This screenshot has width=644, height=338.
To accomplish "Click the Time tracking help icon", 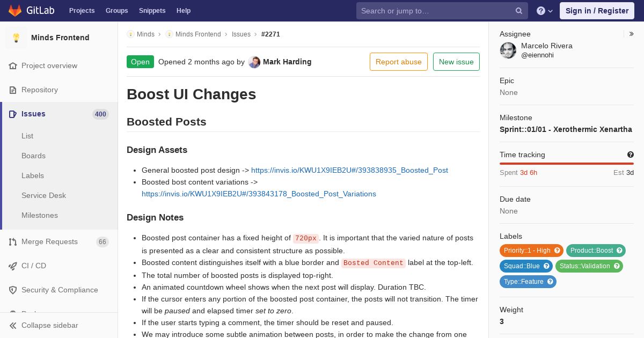I will point(631,155).
